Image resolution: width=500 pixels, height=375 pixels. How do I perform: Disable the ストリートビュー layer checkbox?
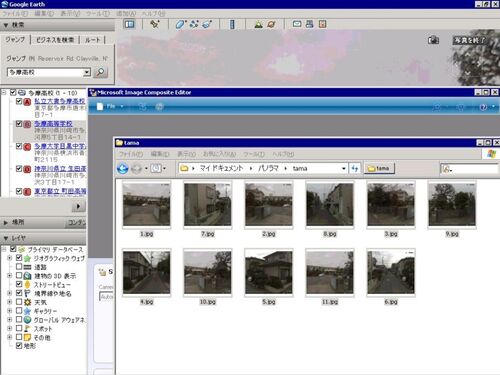(x=19, y=284)
